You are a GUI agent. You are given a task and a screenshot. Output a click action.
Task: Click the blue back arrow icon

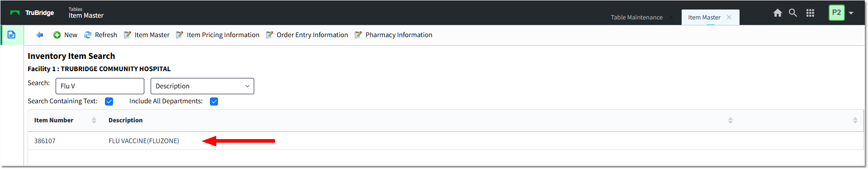(x=40, y=35)
